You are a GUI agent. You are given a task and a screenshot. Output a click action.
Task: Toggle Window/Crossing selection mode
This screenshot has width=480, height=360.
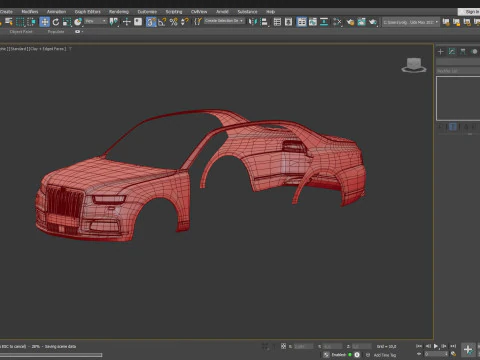point(31,22)
